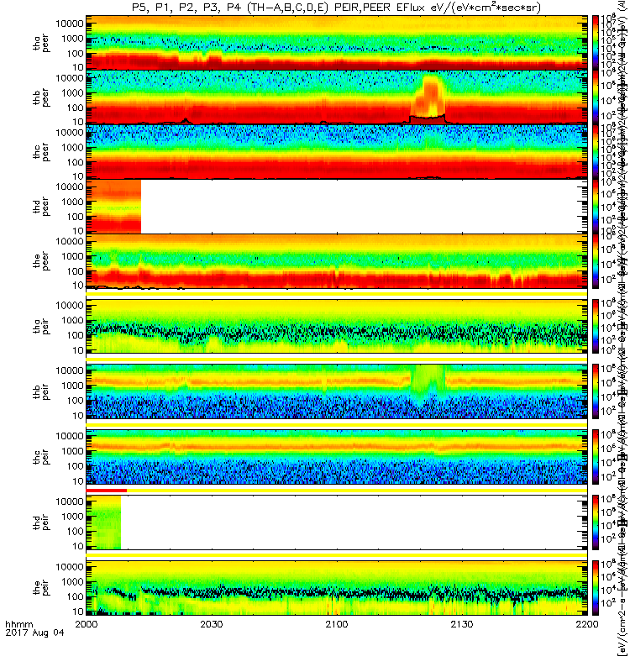Select the "tha peir" panel label

coord(41,327)
